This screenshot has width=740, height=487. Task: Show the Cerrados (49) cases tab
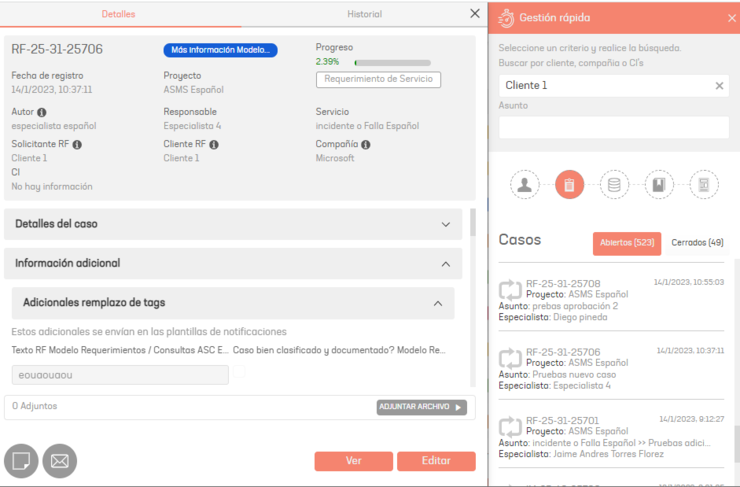[x=697, y=243]
